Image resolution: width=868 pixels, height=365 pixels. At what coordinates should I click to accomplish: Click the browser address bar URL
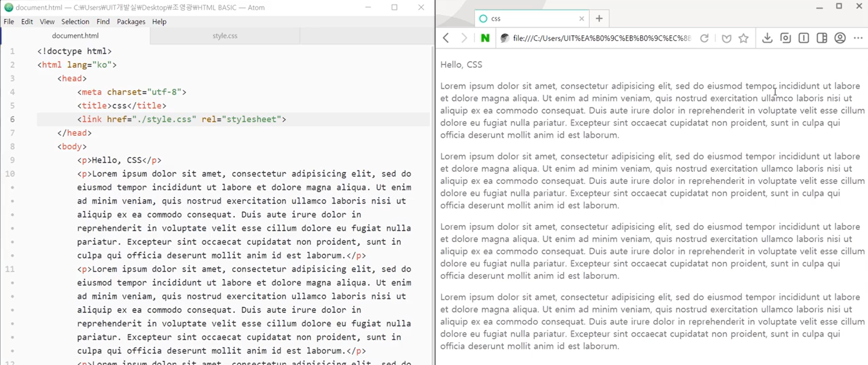[x=601, y=38]
